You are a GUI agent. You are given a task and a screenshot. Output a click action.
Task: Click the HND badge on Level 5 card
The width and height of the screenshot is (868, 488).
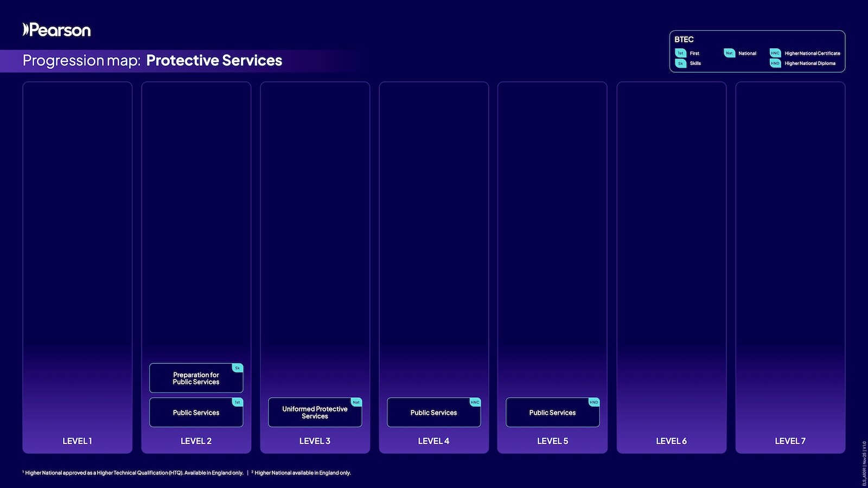click(593, 402)
